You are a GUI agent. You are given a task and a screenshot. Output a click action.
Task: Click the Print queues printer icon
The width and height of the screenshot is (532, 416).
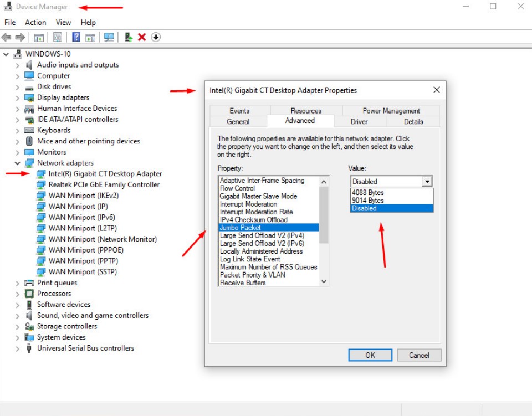[29, 283]
